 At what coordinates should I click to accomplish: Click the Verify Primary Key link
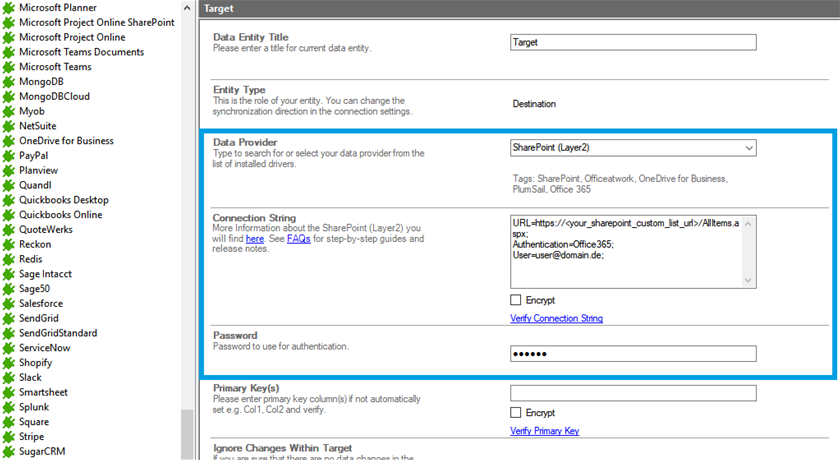click(544, 431)
